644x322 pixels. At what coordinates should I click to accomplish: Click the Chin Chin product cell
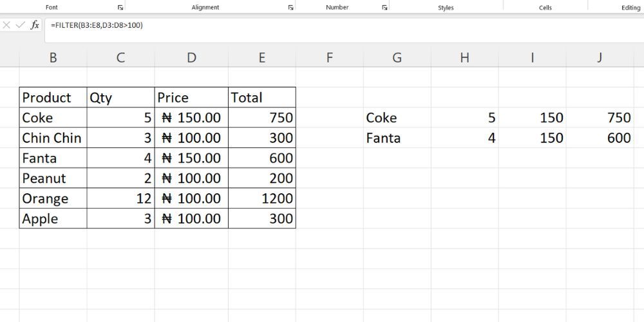53,138
